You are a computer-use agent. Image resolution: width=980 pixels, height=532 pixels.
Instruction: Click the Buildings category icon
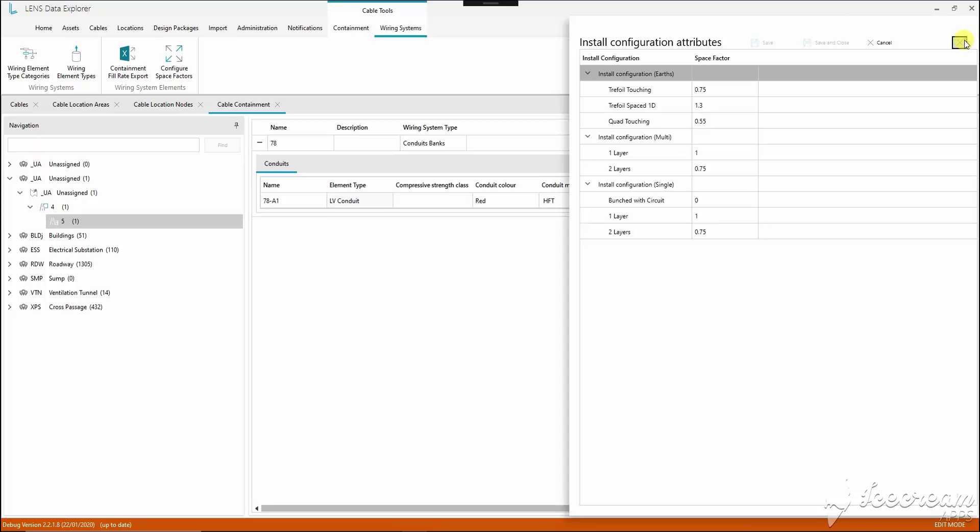pyautogui.click(x=23, y=236)
